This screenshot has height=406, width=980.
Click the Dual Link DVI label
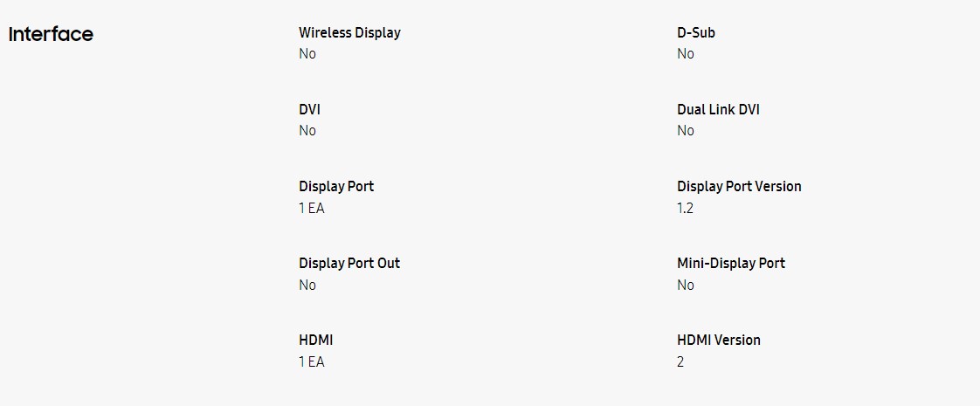718,109
